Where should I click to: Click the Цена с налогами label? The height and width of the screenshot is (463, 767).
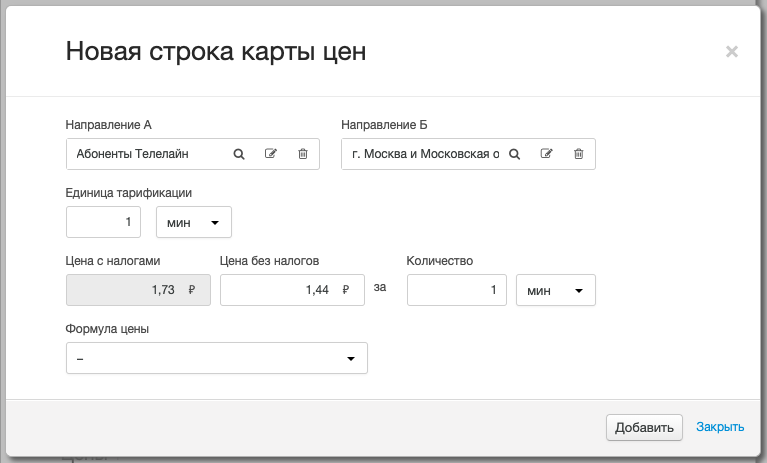[x=113, y=261]
